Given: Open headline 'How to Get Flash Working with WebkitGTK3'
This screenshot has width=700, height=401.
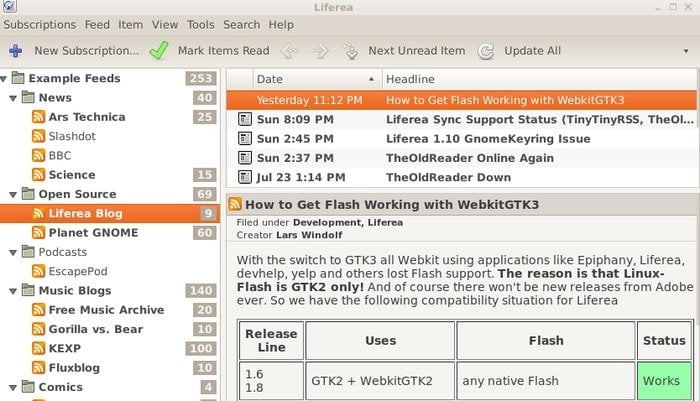Looking at the screenshot, I should [505, 100].
